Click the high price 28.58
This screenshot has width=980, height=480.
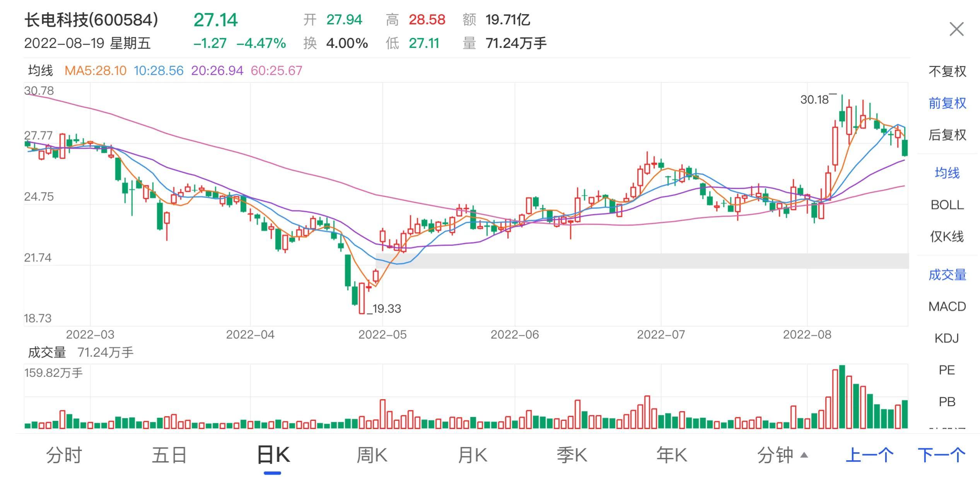click(x=427, y=20)
